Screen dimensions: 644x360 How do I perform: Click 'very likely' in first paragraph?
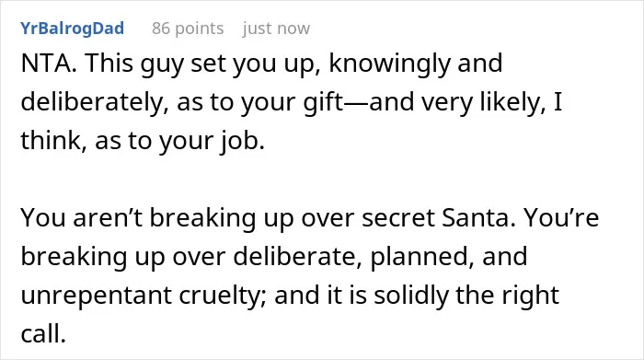coord(484,103)
